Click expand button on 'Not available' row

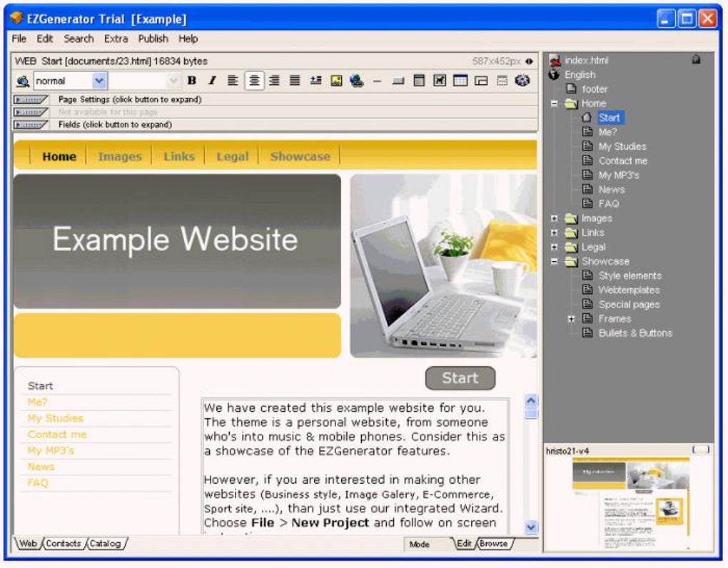31,112
